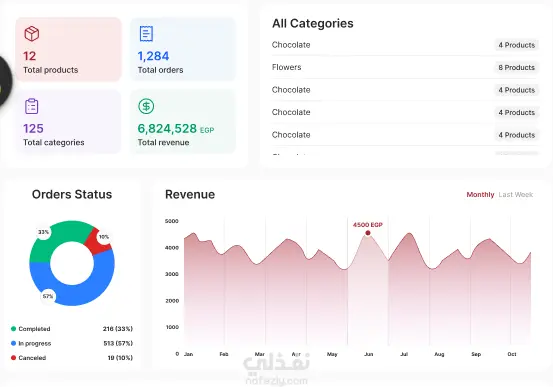Select the Total revenue stat card
The height and width of the screenshot is (387, 553).
point(183,122)
